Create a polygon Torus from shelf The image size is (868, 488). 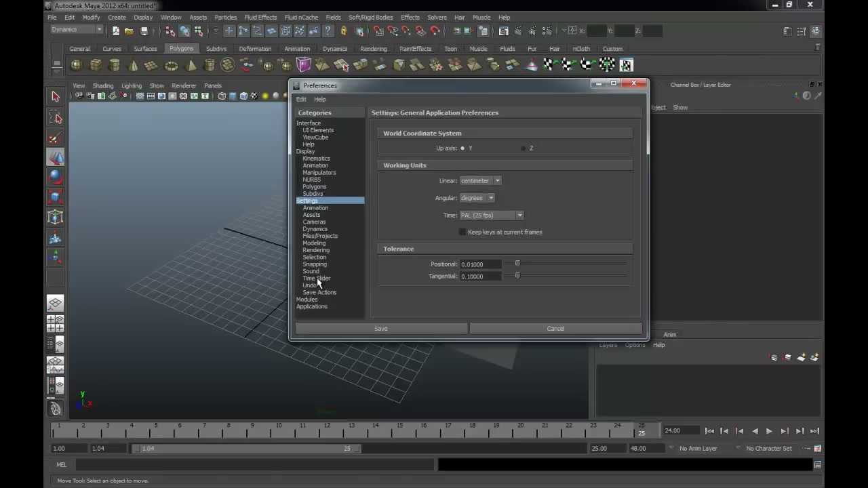tap(171, 65)
